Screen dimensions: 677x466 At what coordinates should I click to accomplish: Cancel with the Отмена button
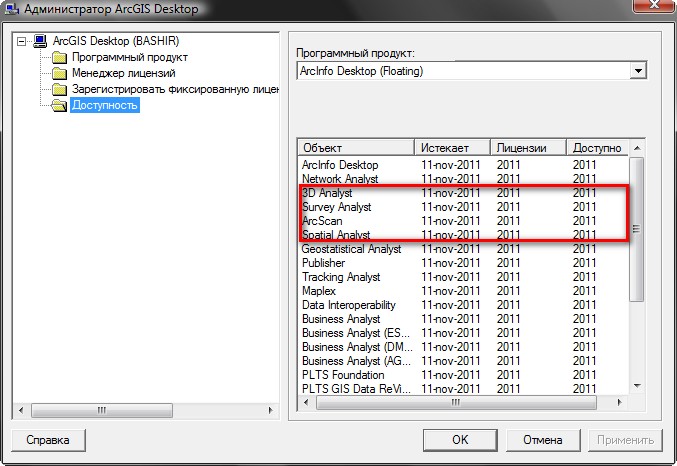543,440
